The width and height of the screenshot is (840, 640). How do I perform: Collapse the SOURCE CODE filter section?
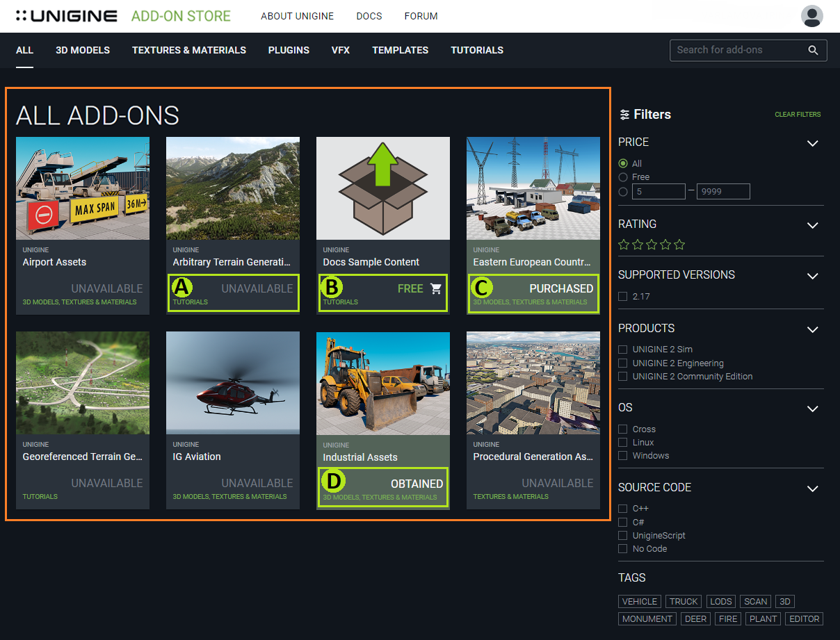812,489
